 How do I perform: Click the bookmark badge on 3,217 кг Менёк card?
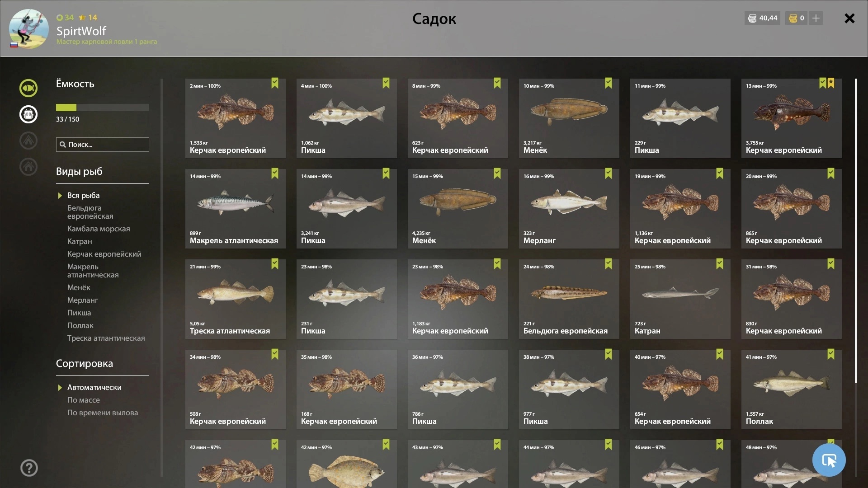[x=609, y=83]
